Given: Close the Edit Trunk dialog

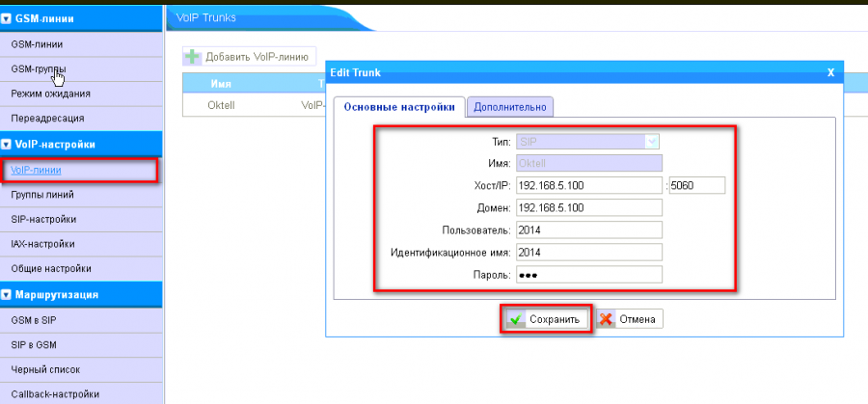Looking at the screenshot, I should pyautogui.click(x=830, y=71).
